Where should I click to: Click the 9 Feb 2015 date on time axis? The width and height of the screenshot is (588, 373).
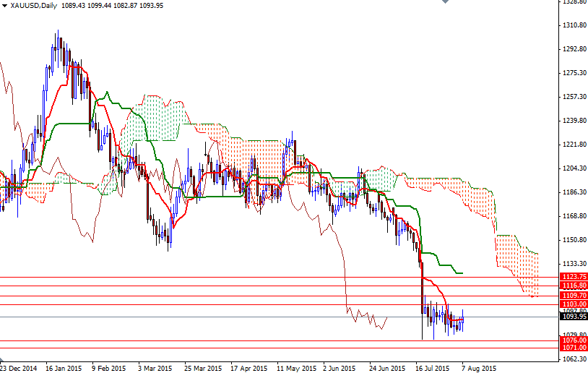108,367
